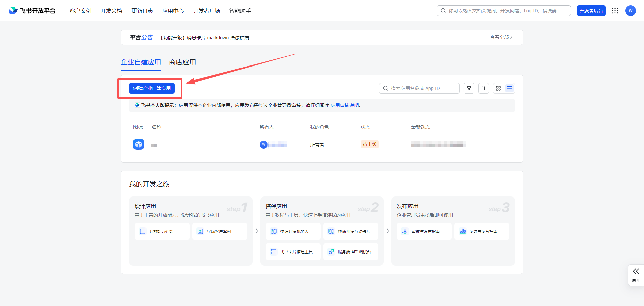Expand the collapsed side panel (展开)
This screenshot has height=306, width=644.
coord(636,275)
